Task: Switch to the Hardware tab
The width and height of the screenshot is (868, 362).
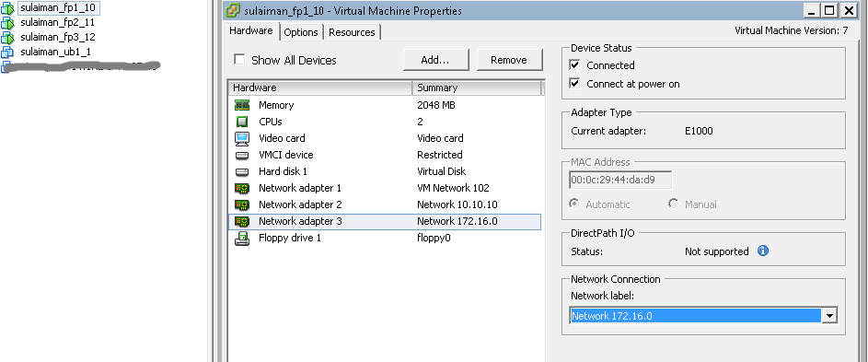Action: point(250,31)
